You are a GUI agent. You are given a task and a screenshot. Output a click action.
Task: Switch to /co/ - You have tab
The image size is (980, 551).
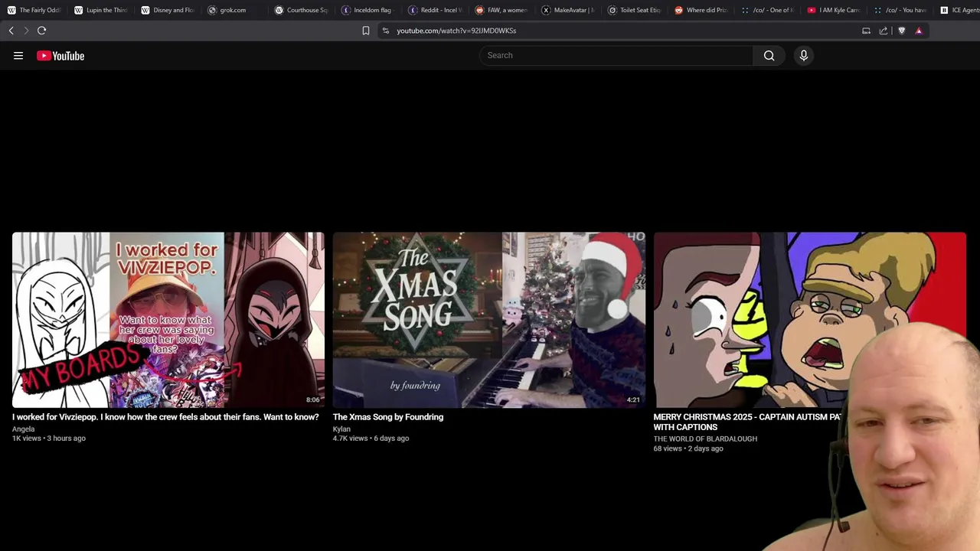point(901,10)
